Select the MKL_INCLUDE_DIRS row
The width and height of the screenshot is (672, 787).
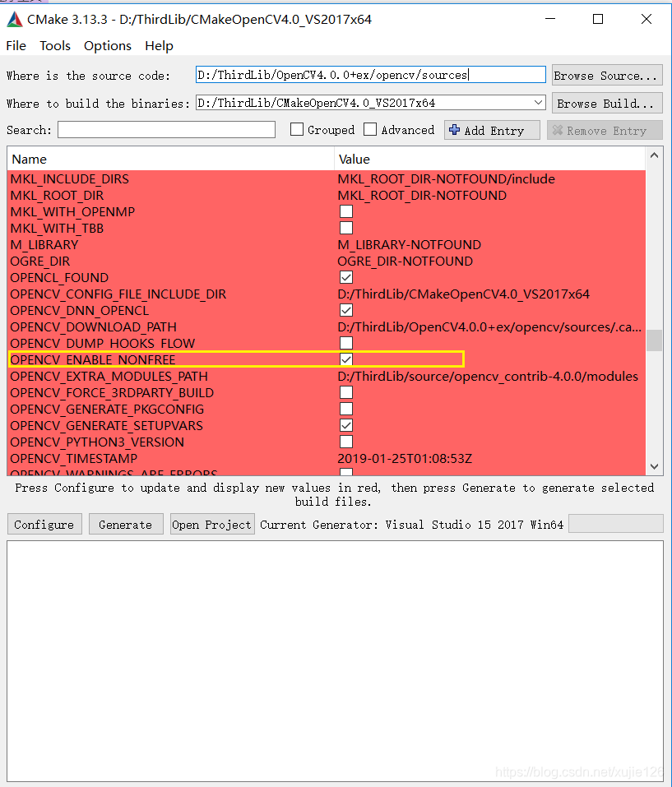pyautogui.click(x=327, y=178)
